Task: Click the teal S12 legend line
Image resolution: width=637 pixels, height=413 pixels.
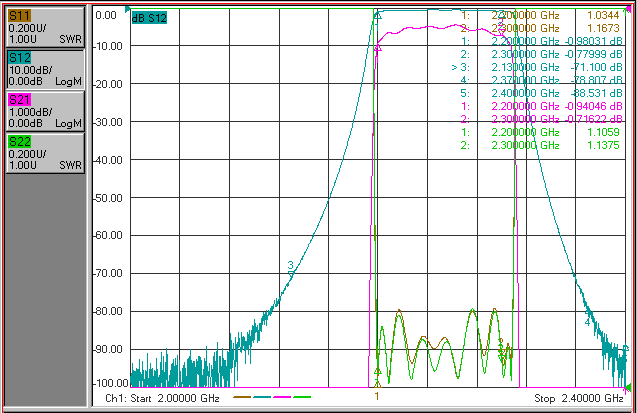Action: (262, 397)
